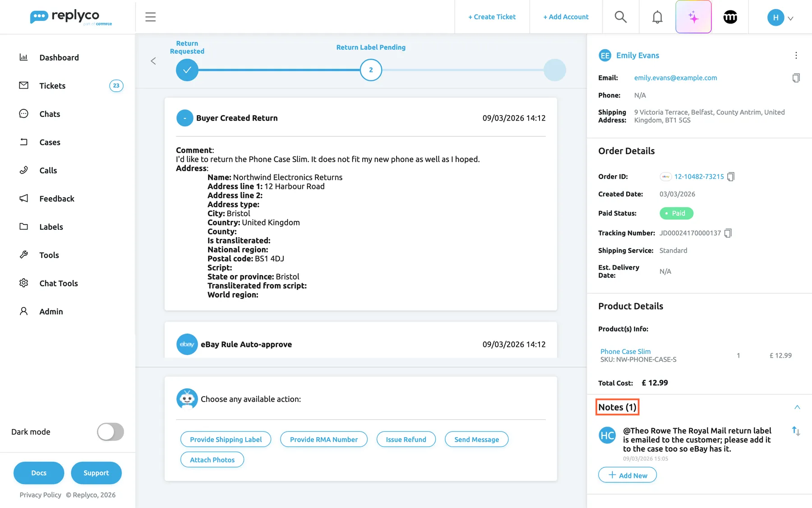Click Add New note button
This screenshot has height=508, width=812.
[627, 475]
